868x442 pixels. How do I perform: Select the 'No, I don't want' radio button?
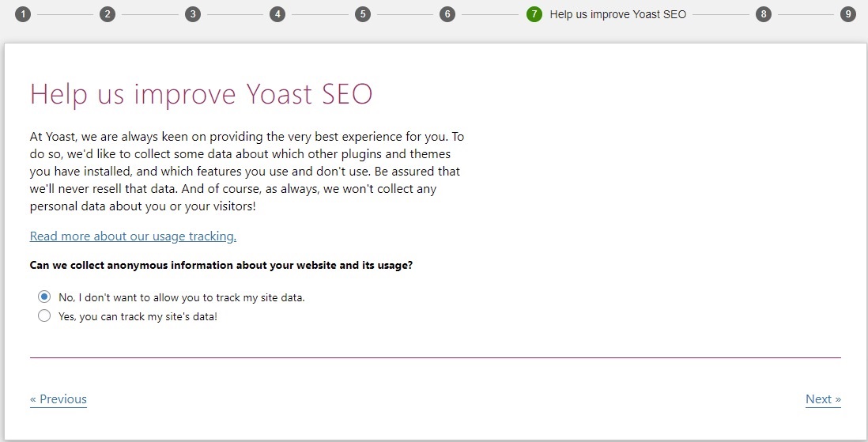point(44,297)
